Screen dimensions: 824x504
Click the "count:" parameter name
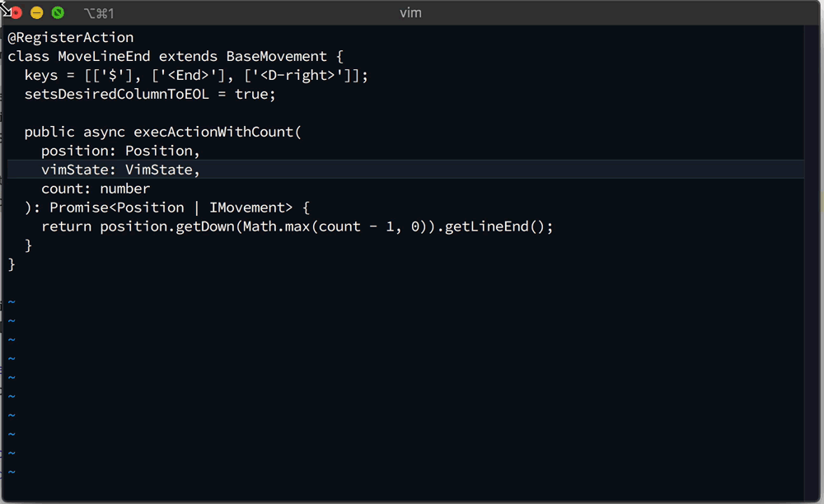66,189
